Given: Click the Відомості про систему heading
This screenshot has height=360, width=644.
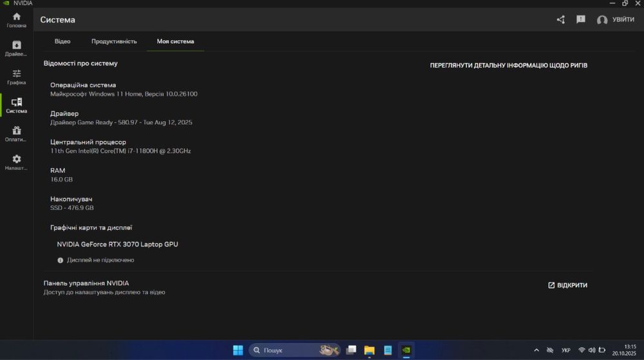Looking at the screenshot, I should [x=80, y=64].
